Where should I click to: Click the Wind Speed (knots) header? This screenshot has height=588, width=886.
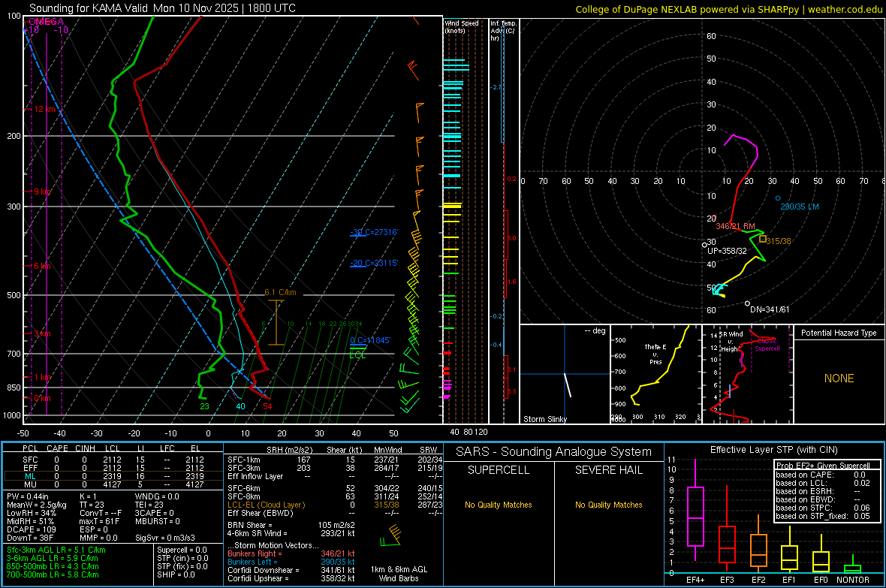tap(462, 26)
